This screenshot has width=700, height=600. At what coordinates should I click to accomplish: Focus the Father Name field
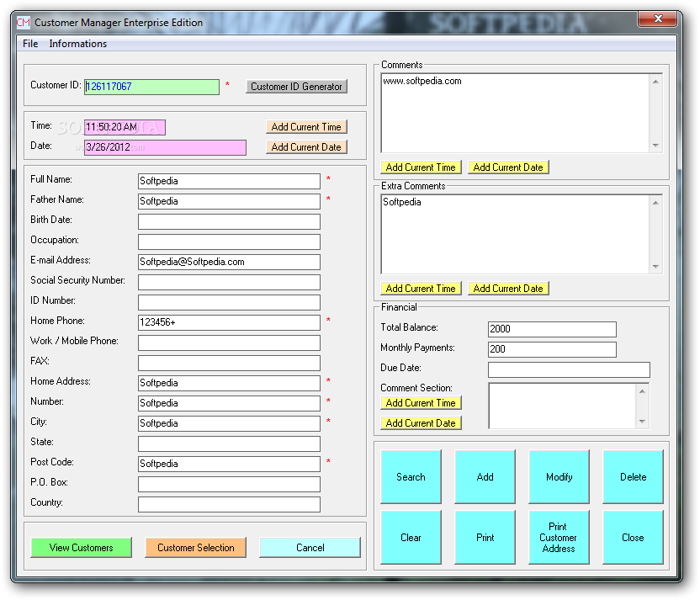229,201
